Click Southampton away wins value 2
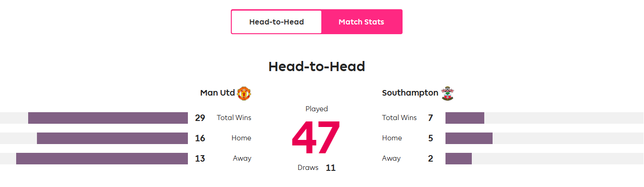This screenshot has height=187, width=644. coord(430,158)
